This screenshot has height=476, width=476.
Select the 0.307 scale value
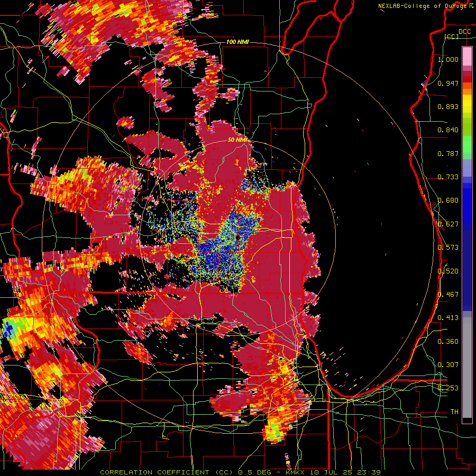coord(448,365)
